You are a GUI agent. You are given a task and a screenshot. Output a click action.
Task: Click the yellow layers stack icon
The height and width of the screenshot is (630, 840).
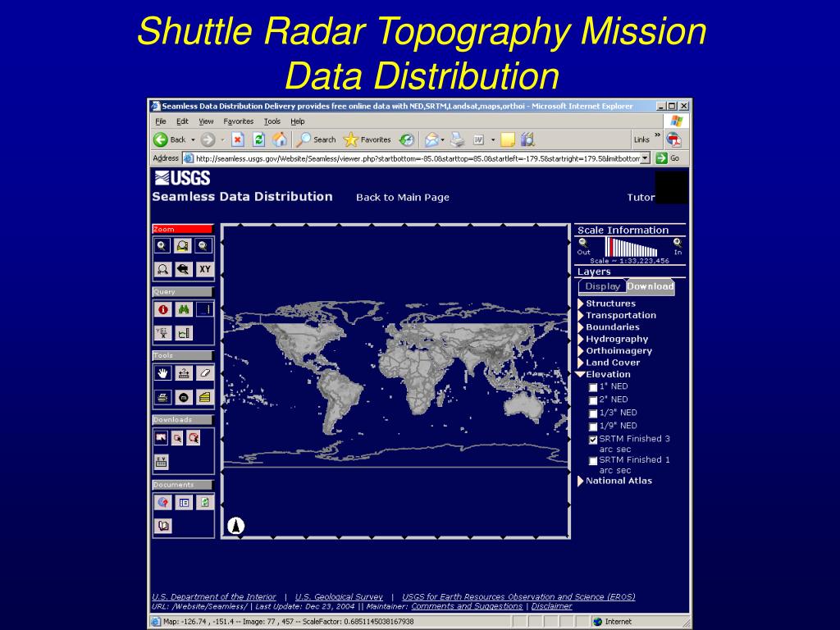(x=204, y=397)
